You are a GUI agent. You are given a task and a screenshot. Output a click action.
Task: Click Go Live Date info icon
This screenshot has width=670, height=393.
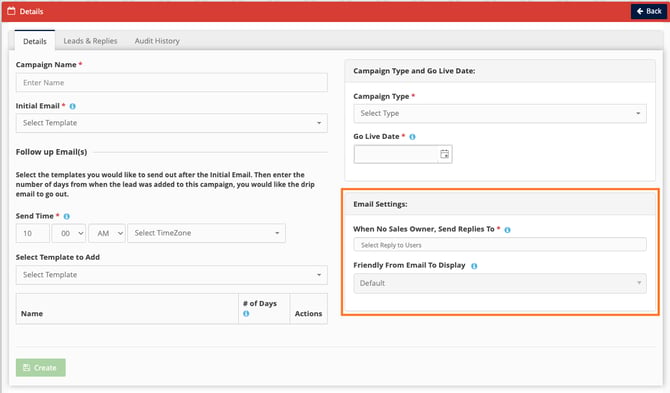[x=412, y=137]
